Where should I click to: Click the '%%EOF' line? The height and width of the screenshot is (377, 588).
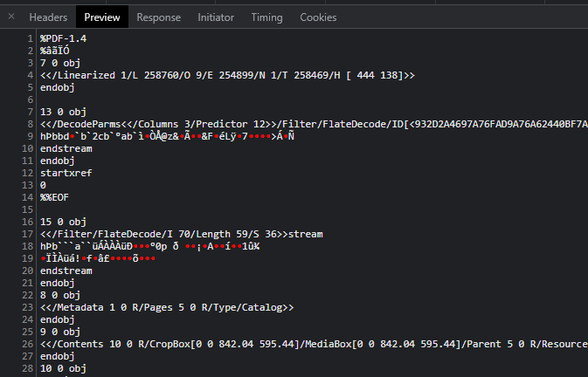coord(55,197)
